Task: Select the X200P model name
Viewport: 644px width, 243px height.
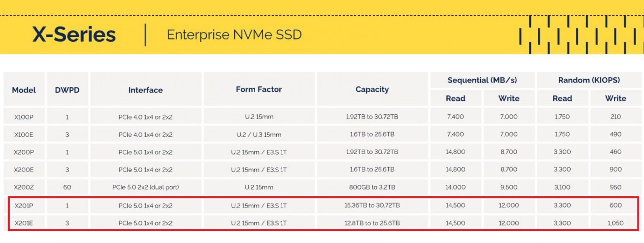Action: (x=24, y=152)
